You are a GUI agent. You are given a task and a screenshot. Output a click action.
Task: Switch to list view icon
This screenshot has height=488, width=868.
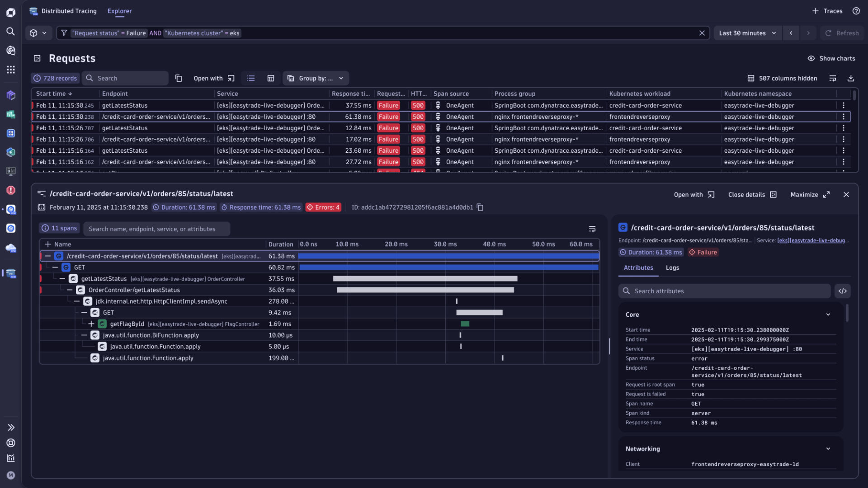pyautogui.click(x=251, y=78)
